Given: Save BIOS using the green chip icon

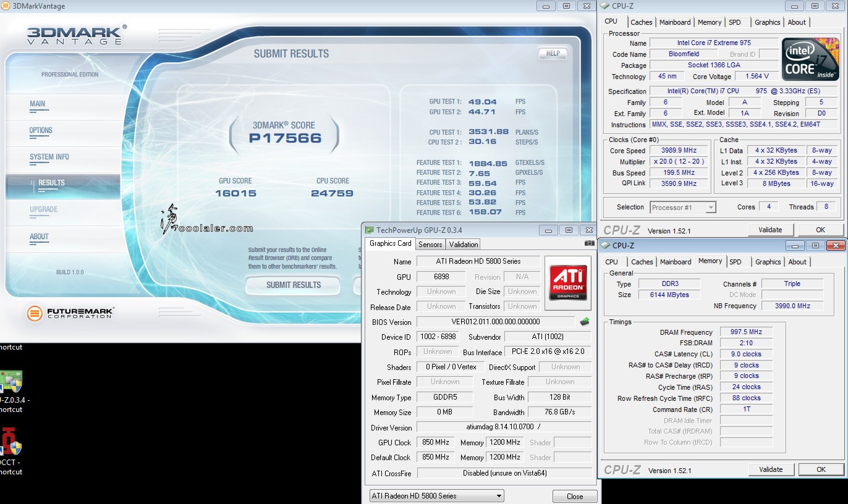Looking at the screenshot, I should 584,321.
